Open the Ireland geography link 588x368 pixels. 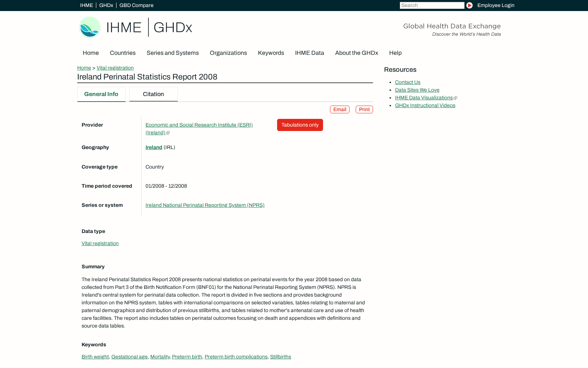[x=154, y=147]
